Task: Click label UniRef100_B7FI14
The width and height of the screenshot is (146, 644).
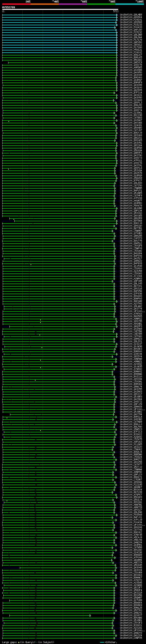Action: (131, 93)
